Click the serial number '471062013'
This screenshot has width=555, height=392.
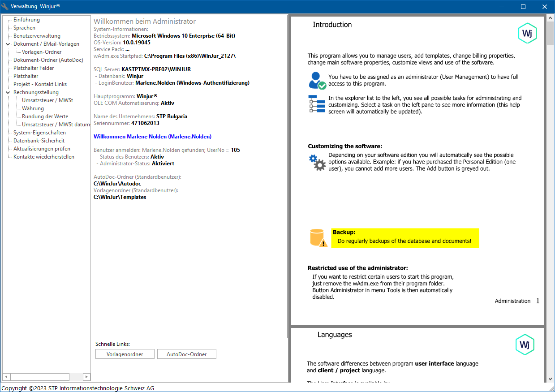[145, 123]
